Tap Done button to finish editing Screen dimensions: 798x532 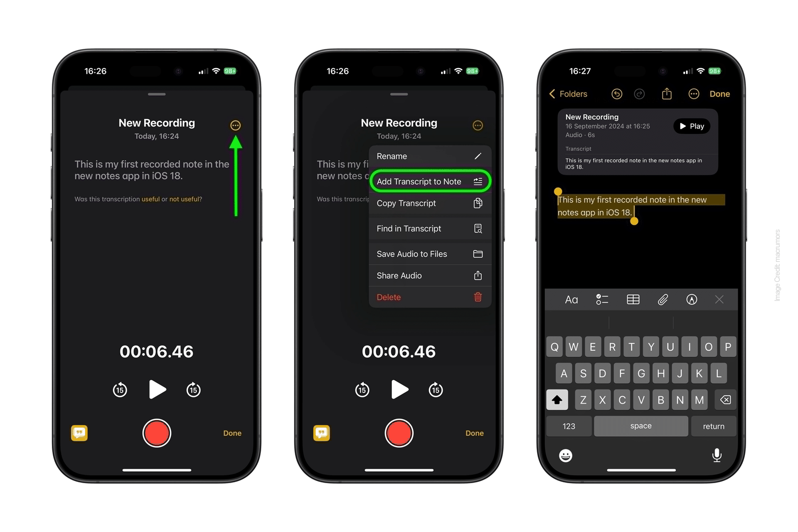[720, 94]
